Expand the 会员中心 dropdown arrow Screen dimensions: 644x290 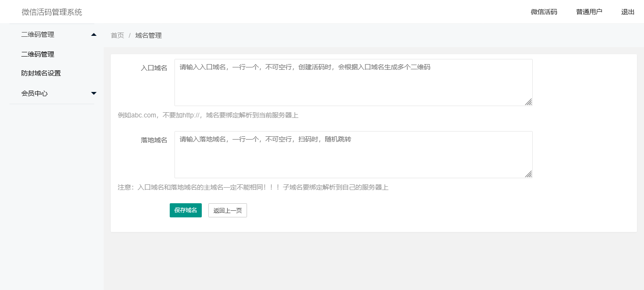coord(94,93)
